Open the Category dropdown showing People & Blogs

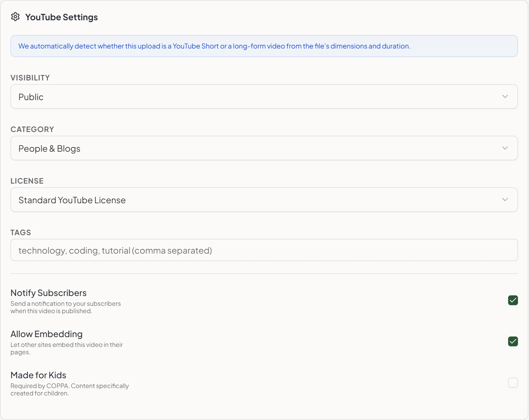point(264,148)
